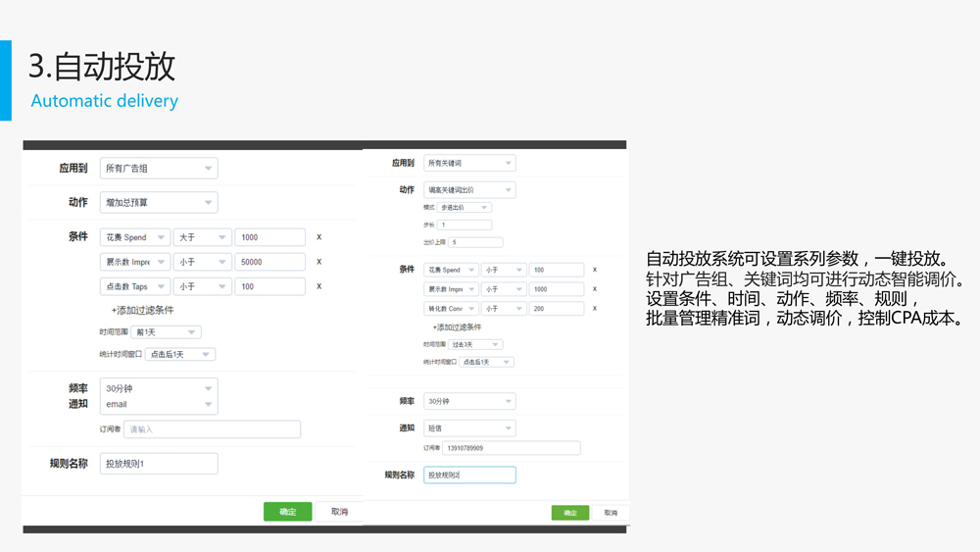
Task: Click the 出价上限 field showing 5
Action: point(475,242)
